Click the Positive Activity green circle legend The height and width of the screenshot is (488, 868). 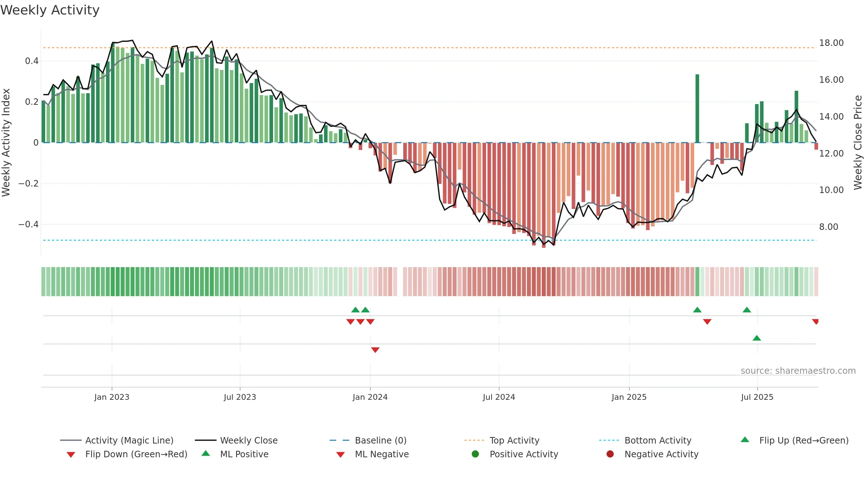coord(476,454)
